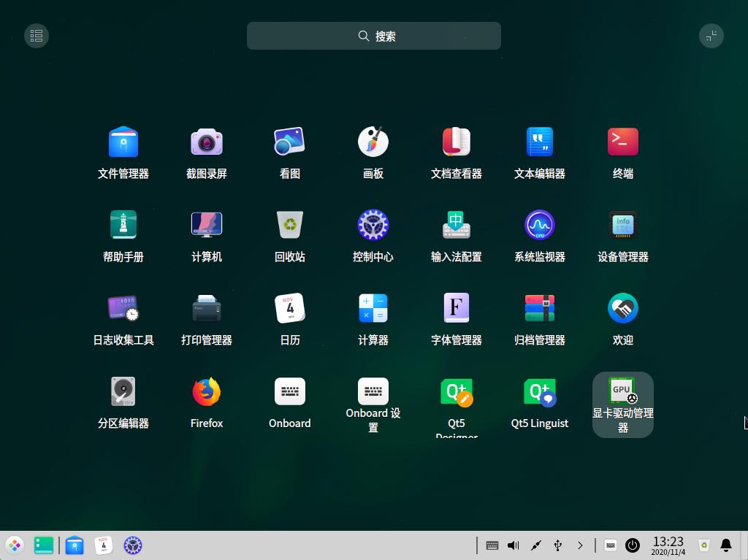Open Qt5 Linguist
Viewport: 748px width, 560px height.
[540, 392]
